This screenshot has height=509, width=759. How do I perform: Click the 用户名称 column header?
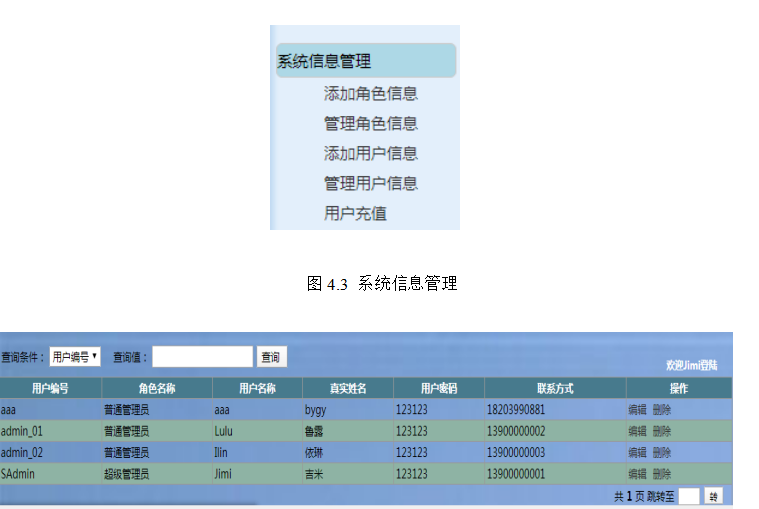pos(257,388)
